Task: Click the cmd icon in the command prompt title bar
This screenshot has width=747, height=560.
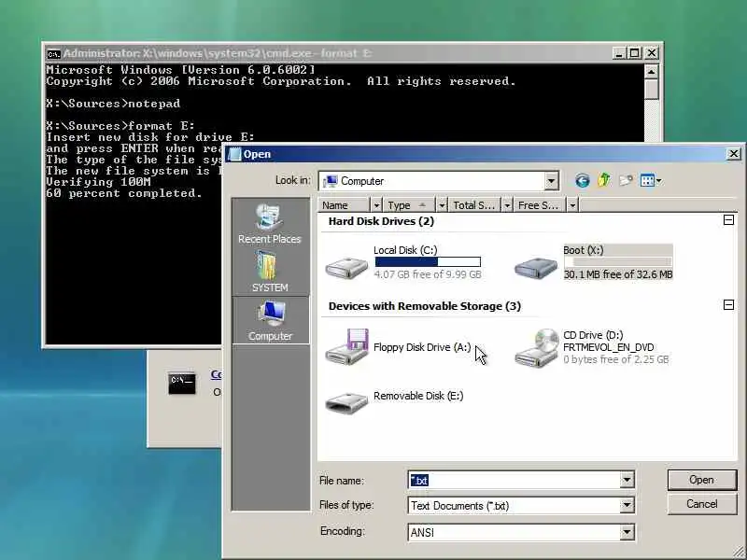Action: point(54,54)
